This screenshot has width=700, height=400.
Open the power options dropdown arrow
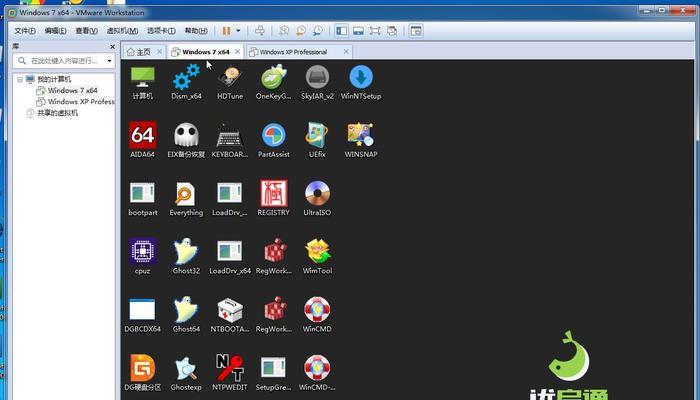238,31
